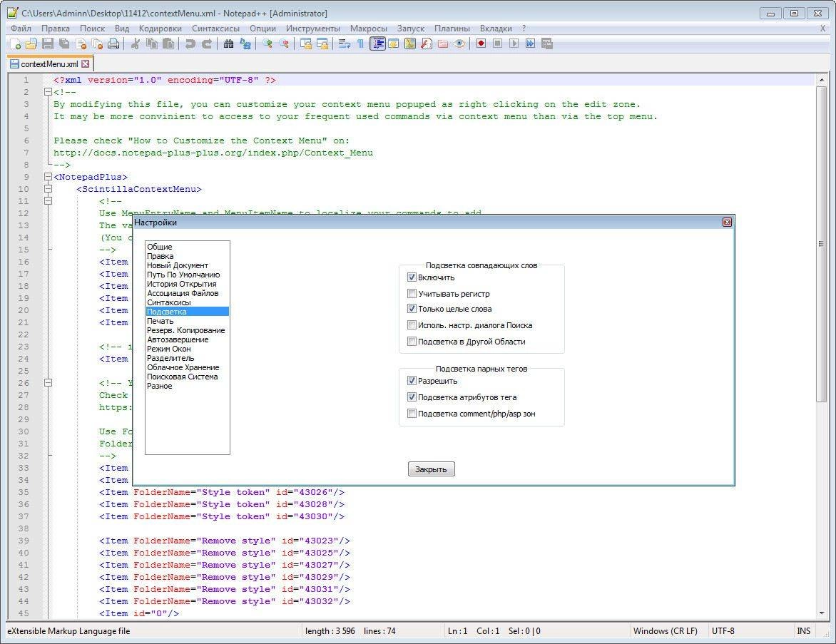The height and width of the screenshot is (644, 836).
Task: Click INS indicator in status bar
Action: 803,630
